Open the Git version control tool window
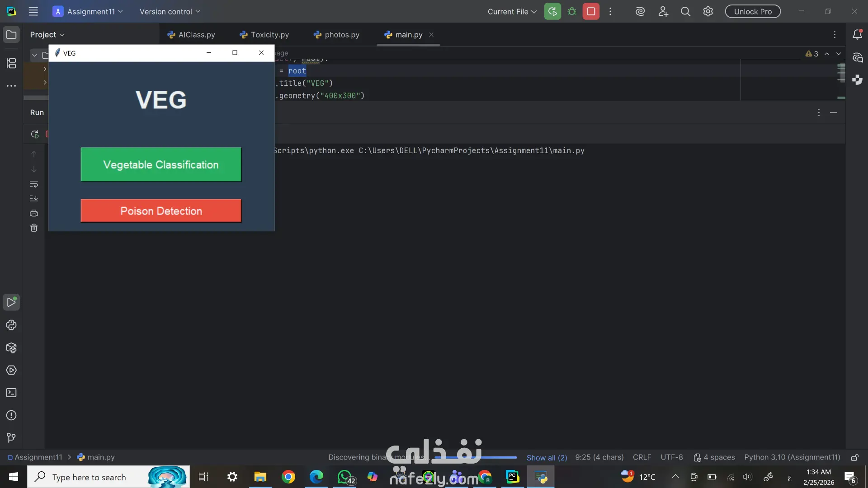The image size is (868, 488). (x=11, y=437)
